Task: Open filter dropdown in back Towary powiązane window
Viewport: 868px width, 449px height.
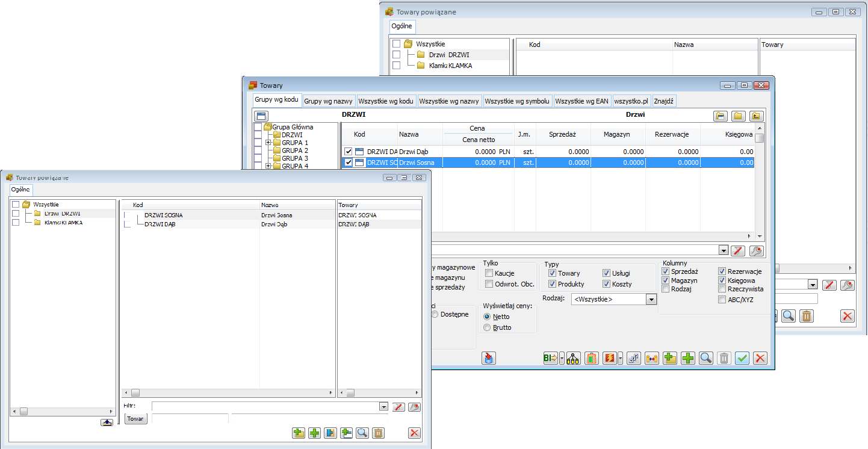Action: [x=813, y=285]
